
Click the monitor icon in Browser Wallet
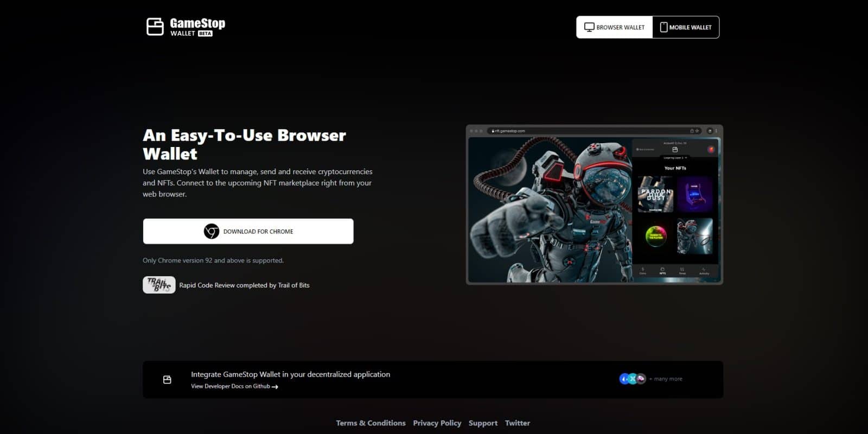tap(589, 27)
